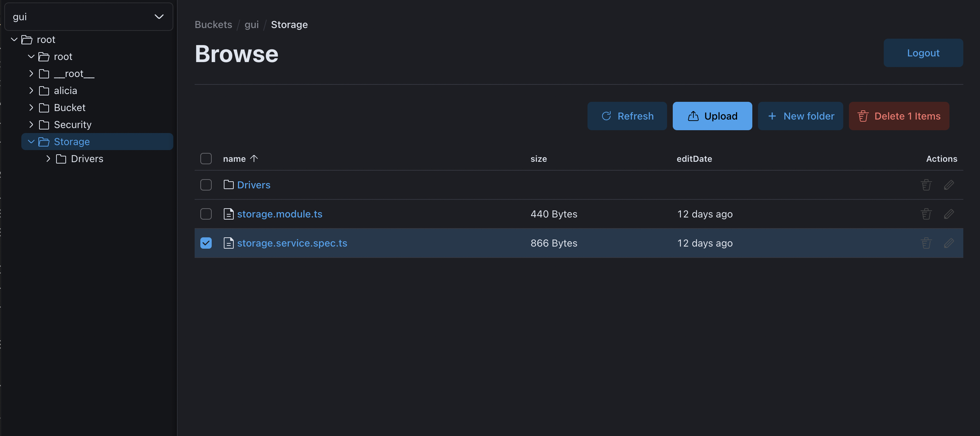Collapse the Storage folder tree node

[x=31, y=142]
